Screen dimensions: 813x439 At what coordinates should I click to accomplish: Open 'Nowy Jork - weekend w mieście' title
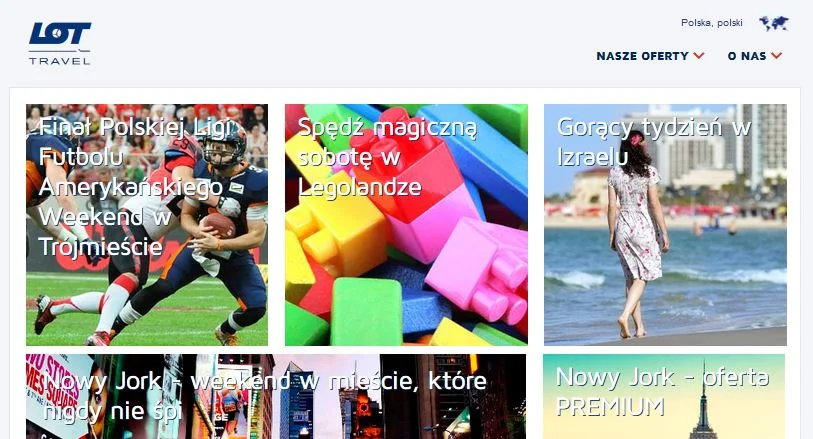point(265,396)
